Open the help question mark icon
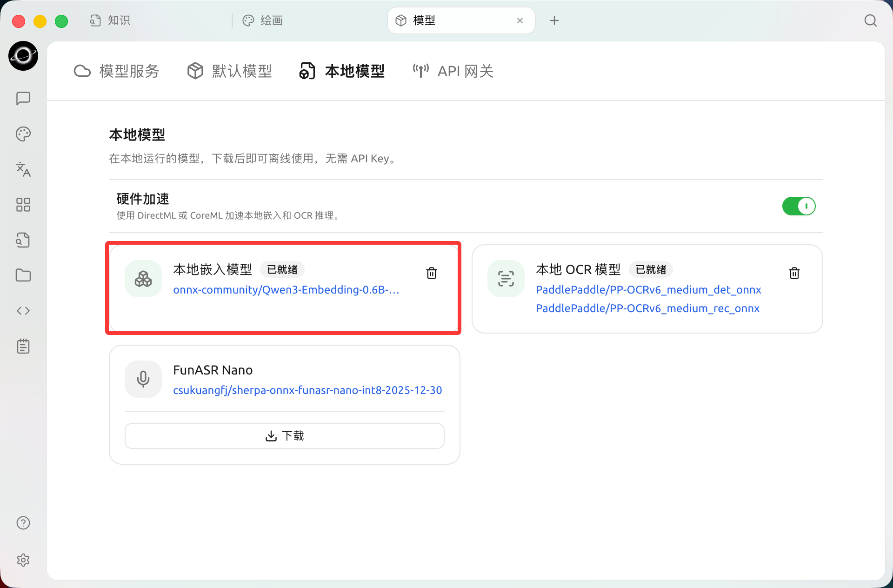The image size is (893, 588). (23, 523)
